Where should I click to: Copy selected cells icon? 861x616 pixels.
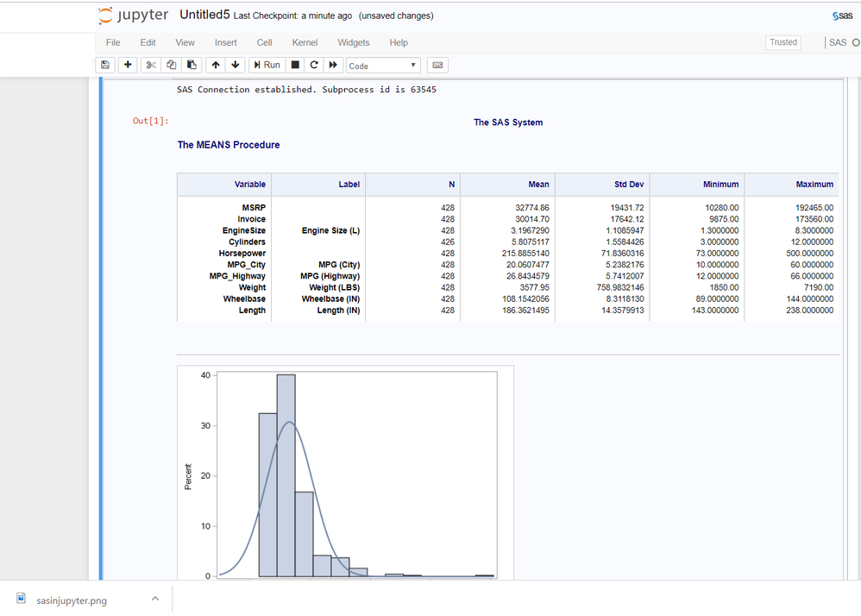point(171,66)
